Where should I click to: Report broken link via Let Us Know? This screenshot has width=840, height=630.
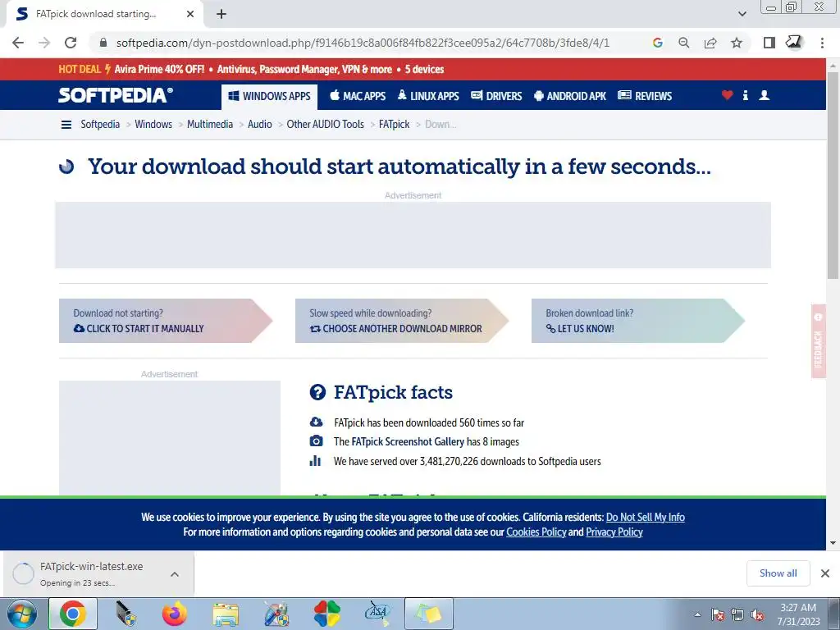click(x=637, y=321)
